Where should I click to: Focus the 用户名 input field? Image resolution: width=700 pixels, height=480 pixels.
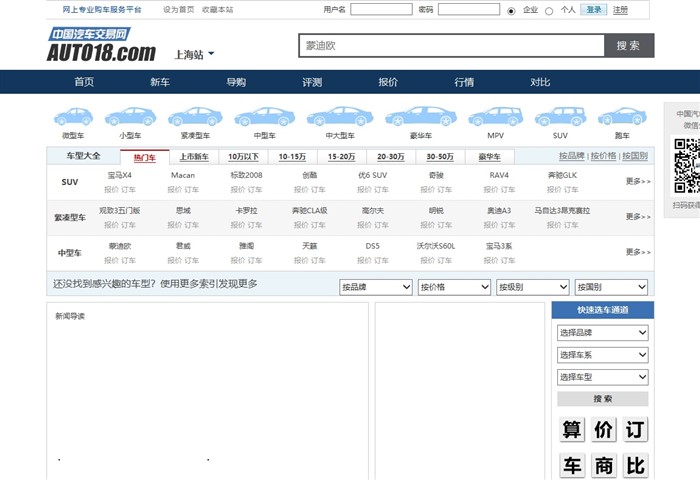(381, 9)
